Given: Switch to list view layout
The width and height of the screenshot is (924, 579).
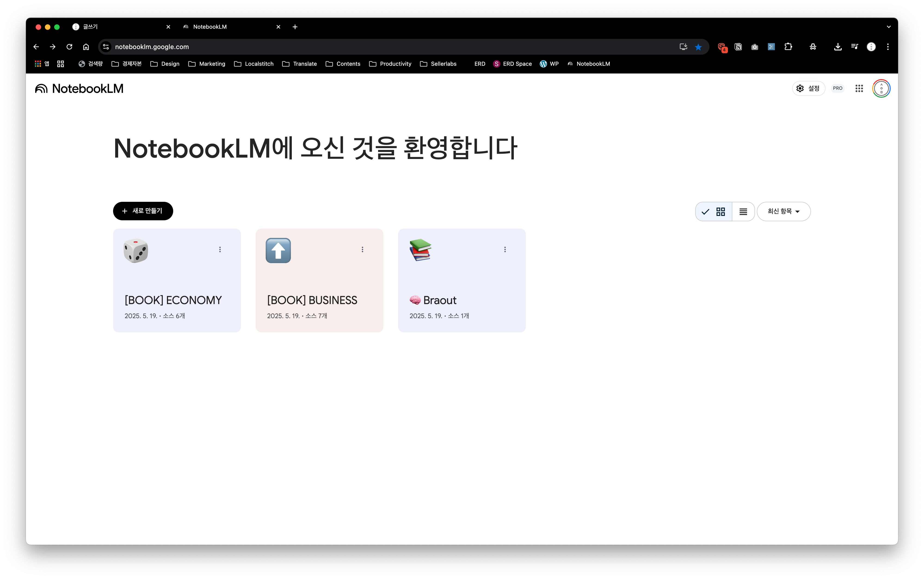Looking at the screenshot, I should point(743,211).
